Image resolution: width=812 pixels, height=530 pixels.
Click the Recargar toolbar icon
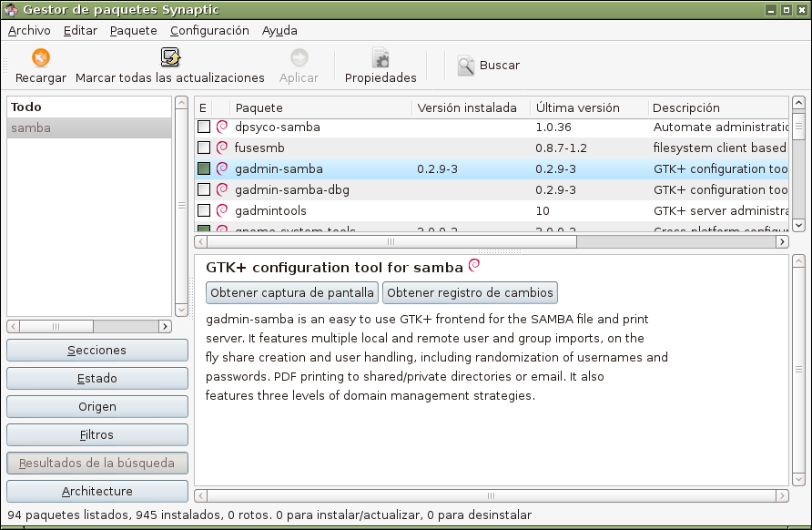click(40, 58)
